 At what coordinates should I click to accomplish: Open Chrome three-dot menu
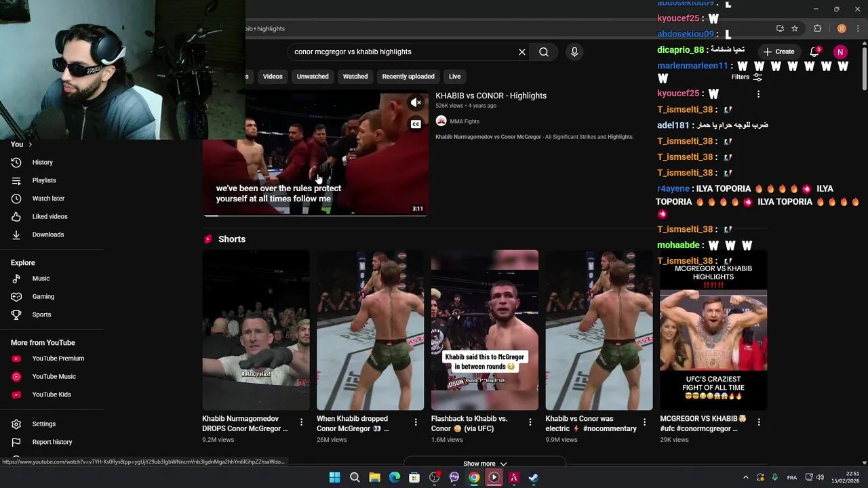[858, 28]
